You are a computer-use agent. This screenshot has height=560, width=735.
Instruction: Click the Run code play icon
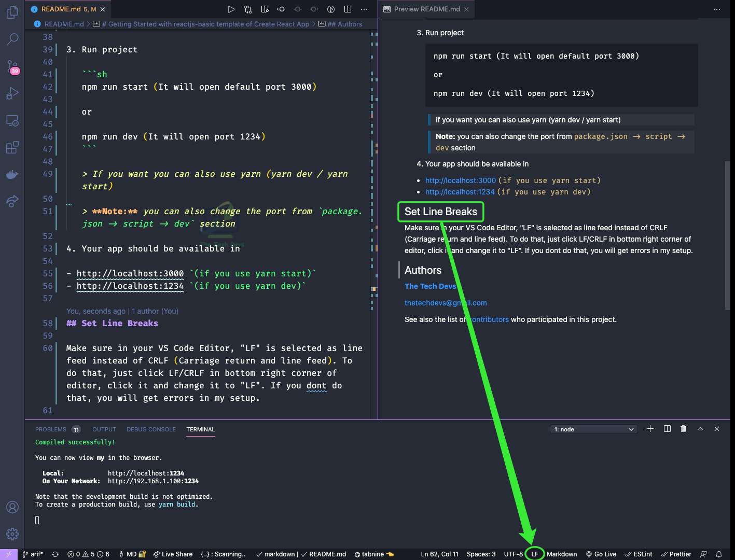point(231,9)
